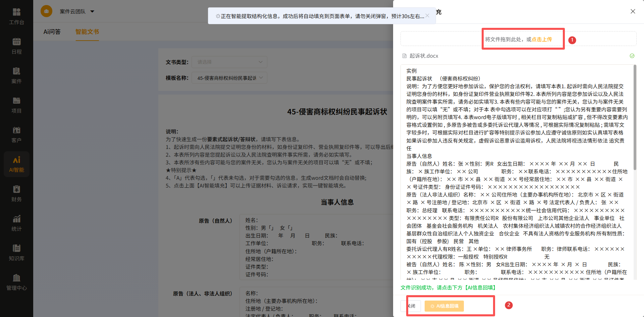Image resolution: width=644 pixels, height=317 pixels.
Task: Open the 知识库 knowledge base icon
Action: (16, 252)
